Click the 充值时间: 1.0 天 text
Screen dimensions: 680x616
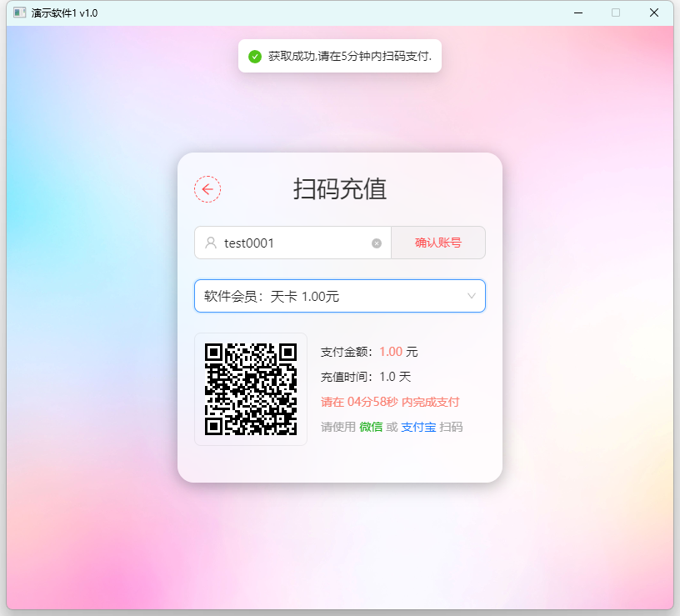(366, 377)
